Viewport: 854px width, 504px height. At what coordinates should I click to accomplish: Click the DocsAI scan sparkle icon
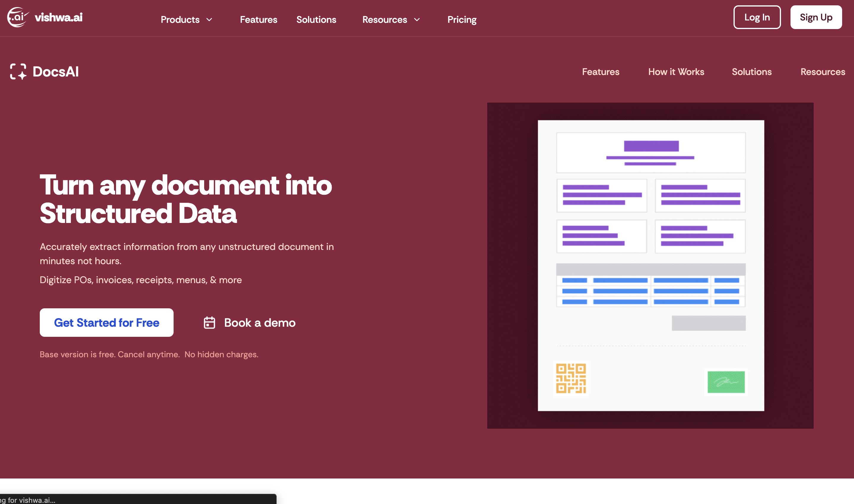(x=18, y=72)
